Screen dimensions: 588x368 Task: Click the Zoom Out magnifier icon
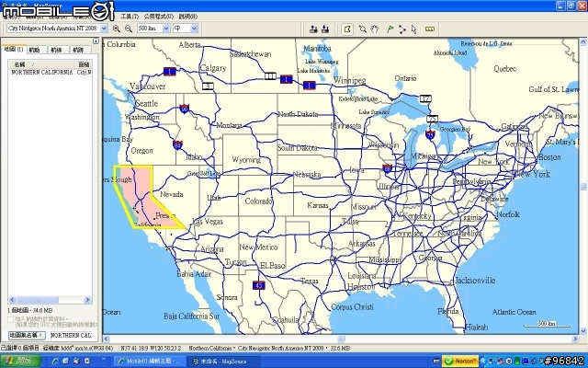tap(129, 29)
